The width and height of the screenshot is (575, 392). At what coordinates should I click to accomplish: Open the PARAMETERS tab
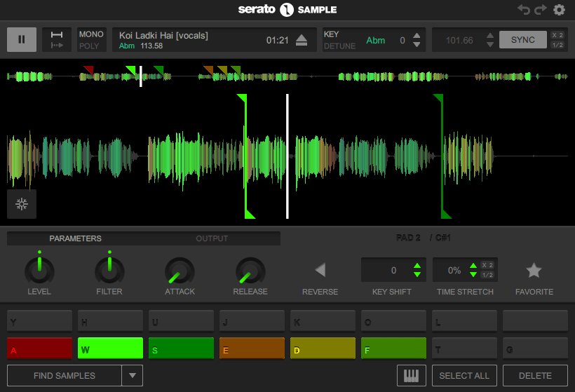click(75, 238)
